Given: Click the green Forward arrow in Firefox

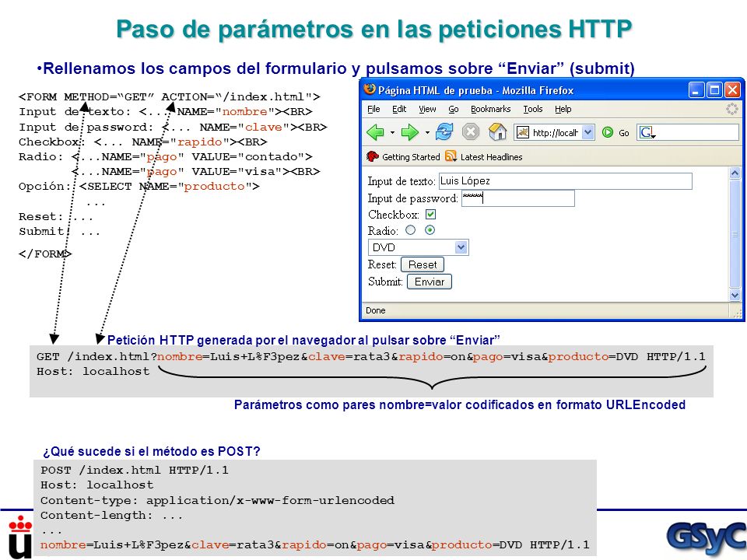Looking at the screenshot, I should 410,132.
